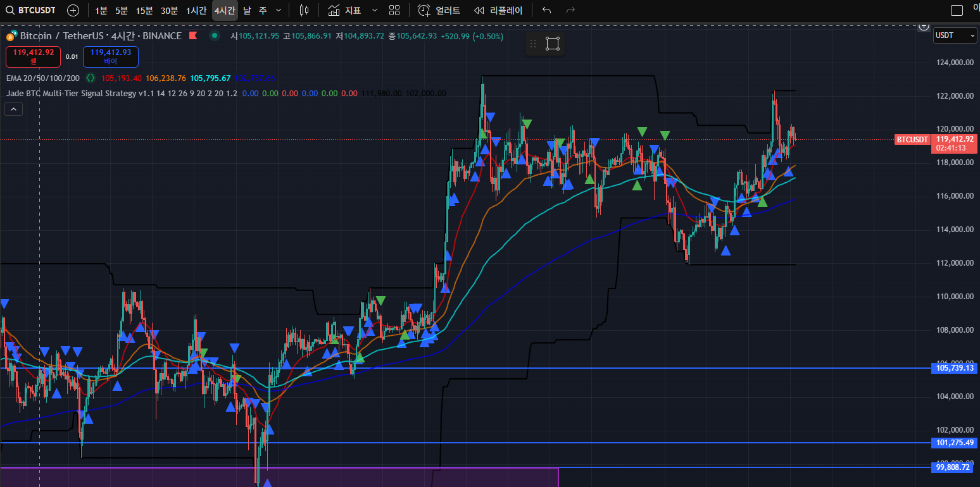This screenshot has width=980, height=487.
Task: Create a new alert with 얼러트
Action: point(439,10)
